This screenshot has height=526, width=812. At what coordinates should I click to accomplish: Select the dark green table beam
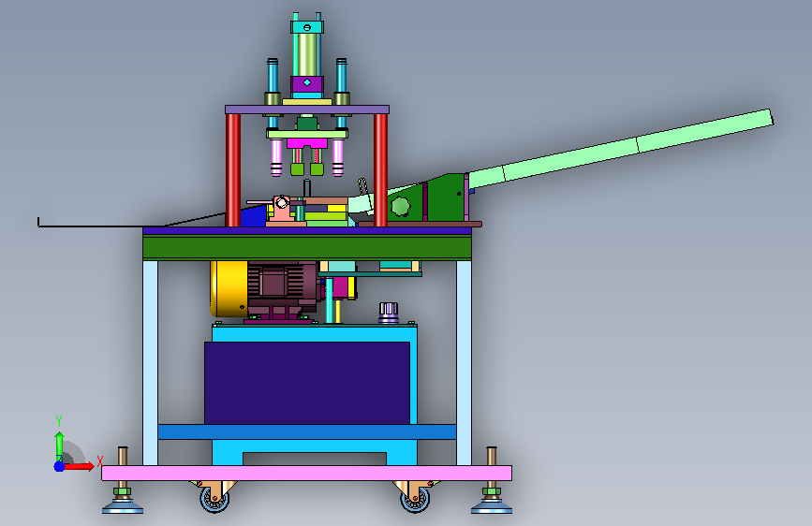pos(307,247)
